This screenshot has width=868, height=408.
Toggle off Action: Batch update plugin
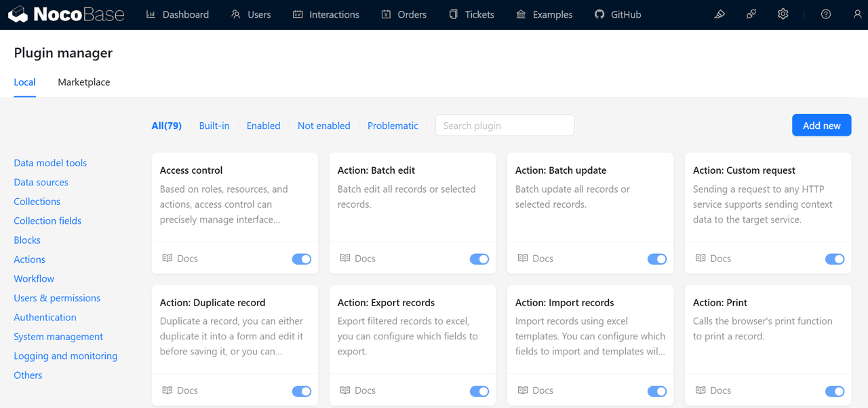point(657,259)
